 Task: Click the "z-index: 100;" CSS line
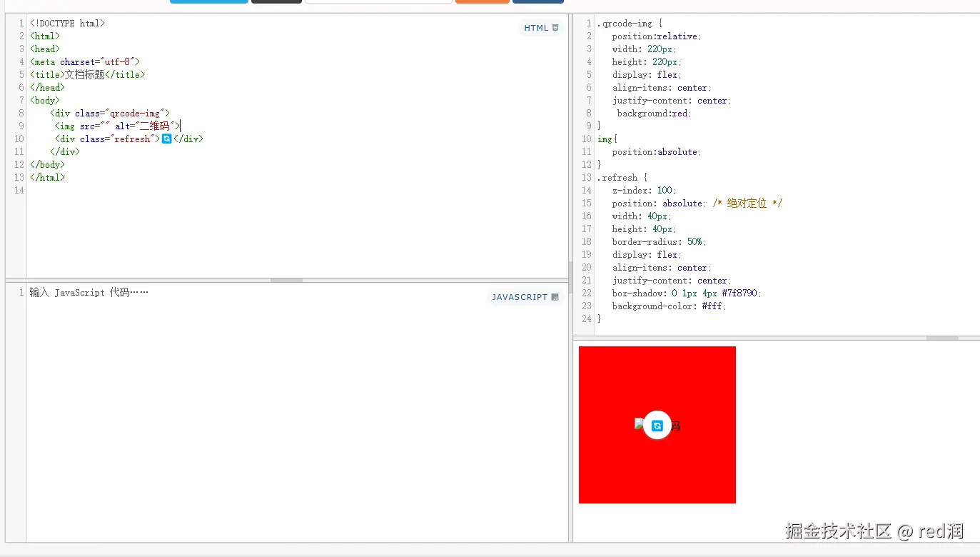click(645, 190)
